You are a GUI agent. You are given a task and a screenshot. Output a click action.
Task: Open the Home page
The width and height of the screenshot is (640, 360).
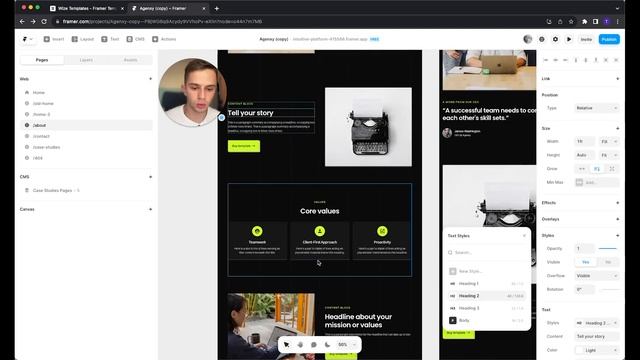coord(87,93)
